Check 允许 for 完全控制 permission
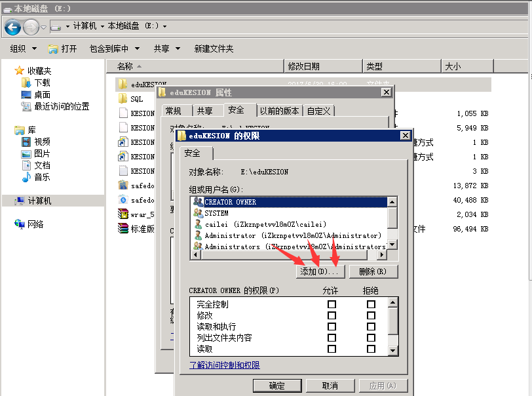The height and width of the screenshot is (396, 532). click(332, 305)
